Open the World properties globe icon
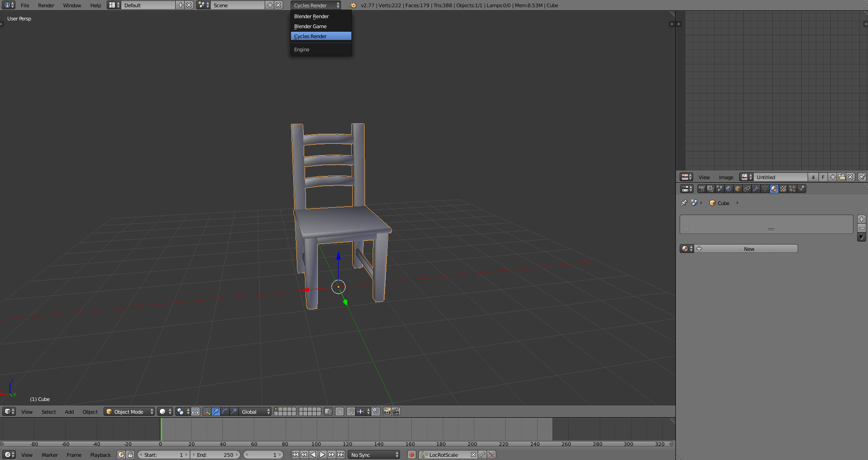Screen dimensions: 868x460 pyautogui.click(x=729, y=189)
